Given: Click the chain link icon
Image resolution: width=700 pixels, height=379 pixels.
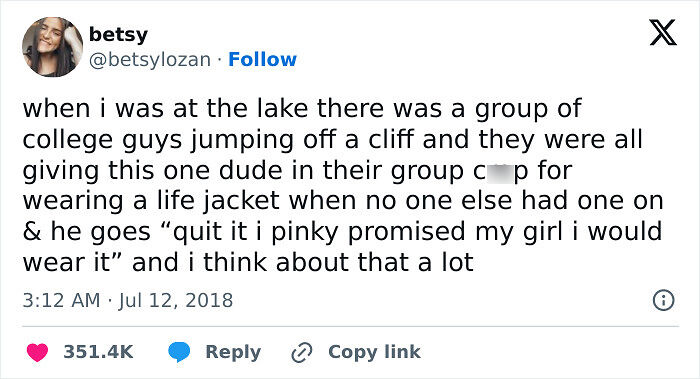Looking at the screenshot, I should [302, 353].
